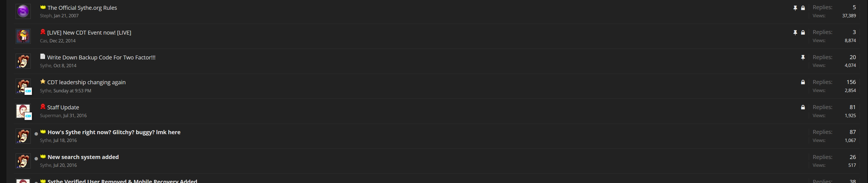Click the document icon beside Write Down Backup Code

pos(42,57)
